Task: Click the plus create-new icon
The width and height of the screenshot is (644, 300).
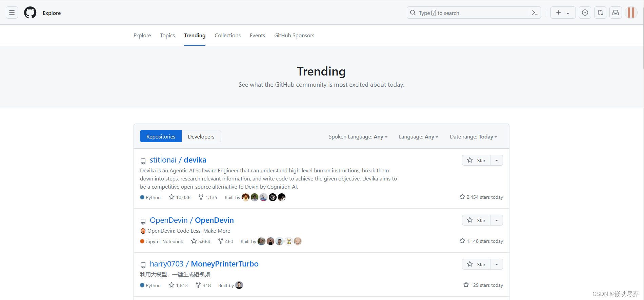Action: tap(559, 13)
